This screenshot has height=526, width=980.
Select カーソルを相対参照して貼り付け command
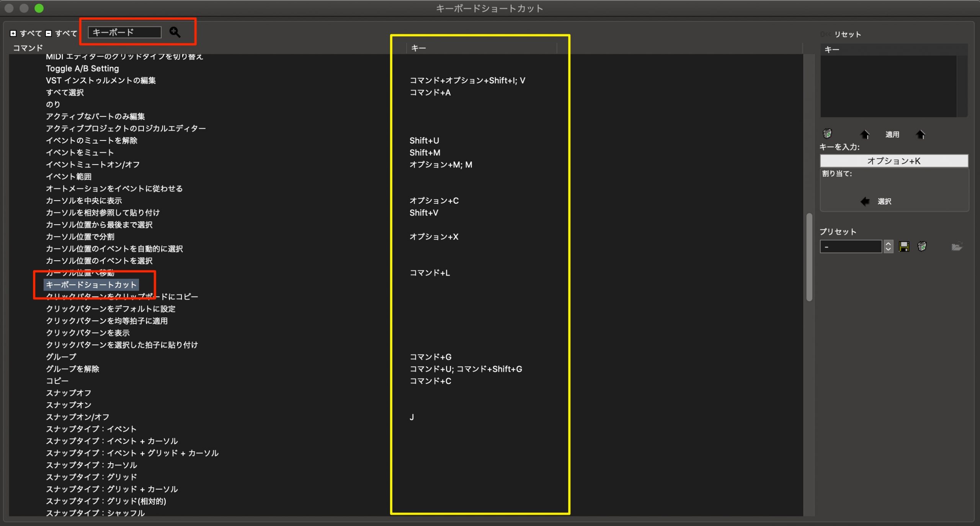[103, 213]
